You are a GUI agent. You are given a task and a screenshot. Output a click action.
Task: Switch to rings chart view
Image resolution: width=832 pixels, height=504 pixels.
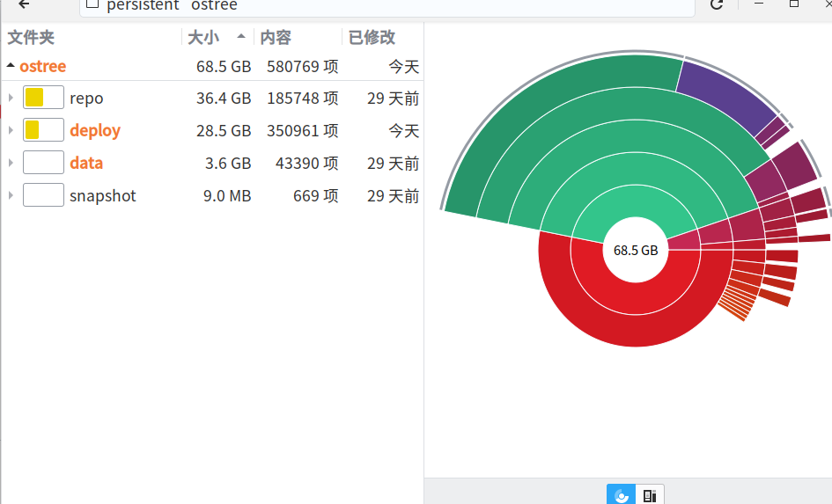point(622,495)
